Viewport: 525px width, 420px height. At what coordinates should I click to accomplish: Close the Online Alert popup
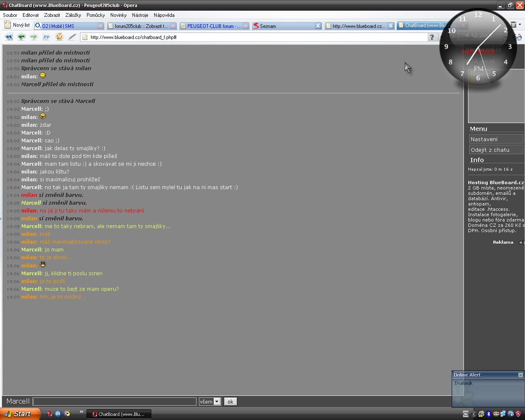pos(520,375)
